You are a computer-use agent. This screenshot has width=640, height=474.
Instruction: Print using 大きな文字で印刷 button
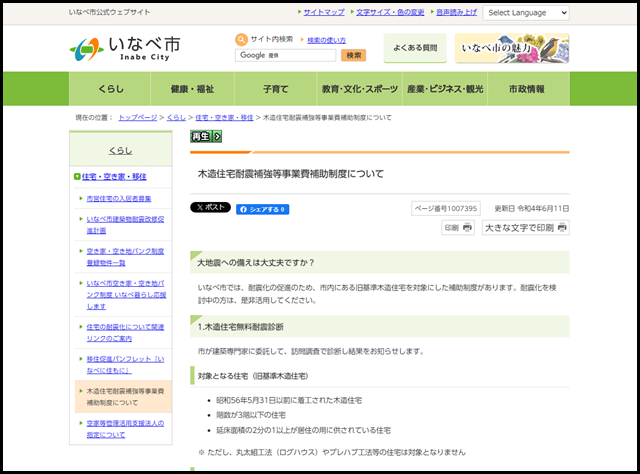[x=525, y=228]
